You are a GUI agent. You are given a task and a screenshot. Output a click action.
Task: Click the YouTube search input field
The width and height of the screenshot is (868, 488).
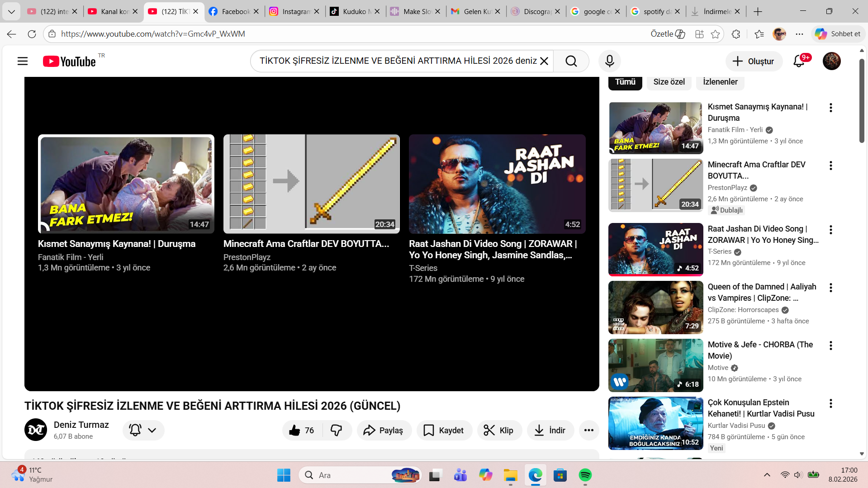[398, 61]
